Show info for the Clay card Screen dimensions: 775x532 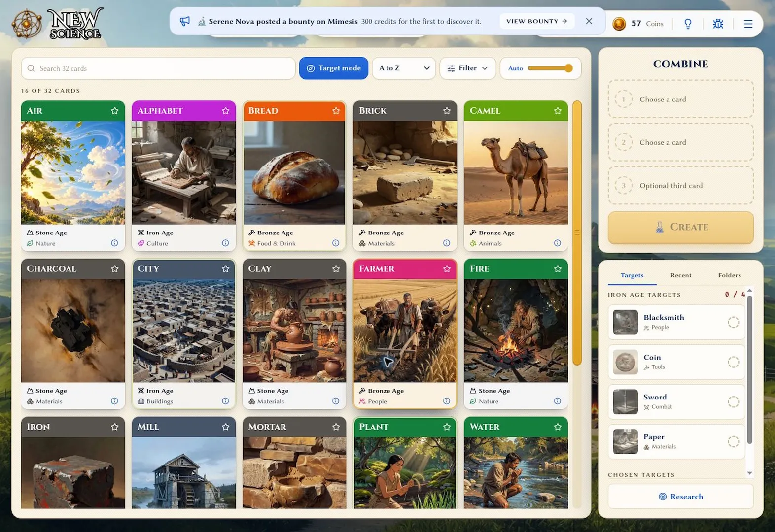pyautogui.click(x=336, y=401)
